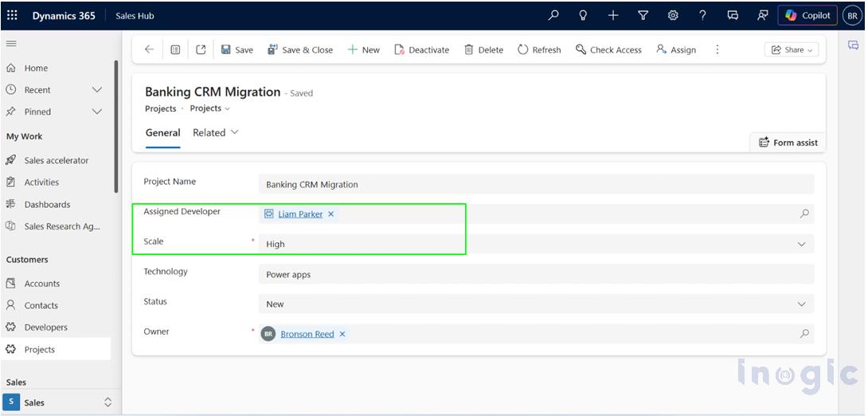868x416 pixels.
Task: Expand the Pinned section chevron
Action: (x=97, y=112)
